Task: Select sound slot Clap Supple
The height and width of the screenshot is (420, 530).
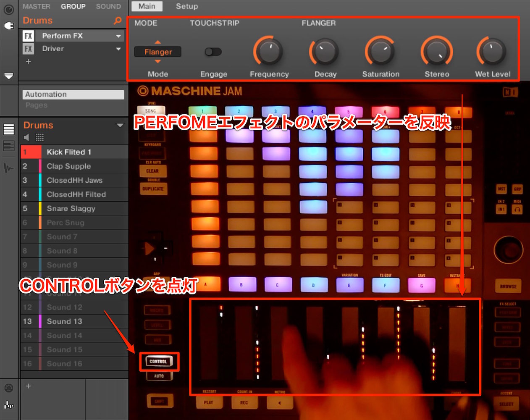Action: tap(74, 166)
